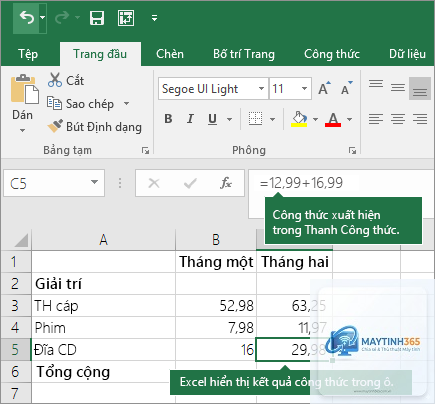Go to Bố trí Trang tab

(244, 54)
